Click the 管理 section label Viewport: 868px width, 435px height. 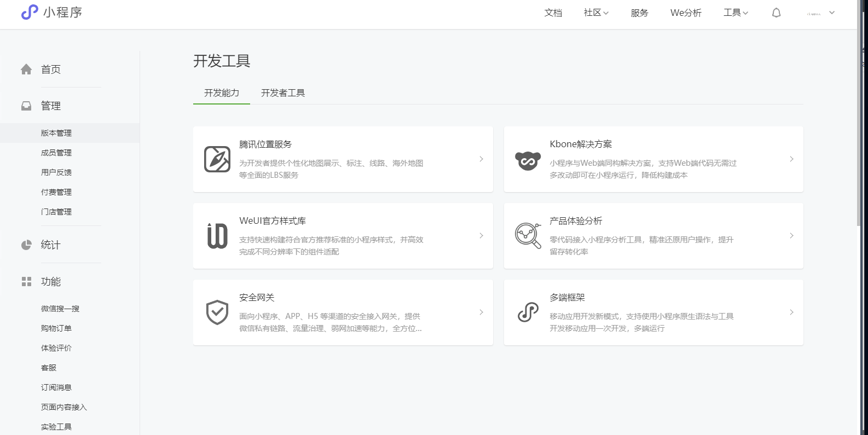coord(51,106)
